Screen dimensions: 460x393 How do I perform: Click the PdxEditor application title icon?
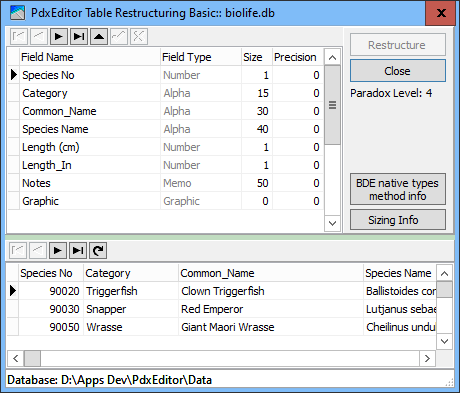point(17,13)
